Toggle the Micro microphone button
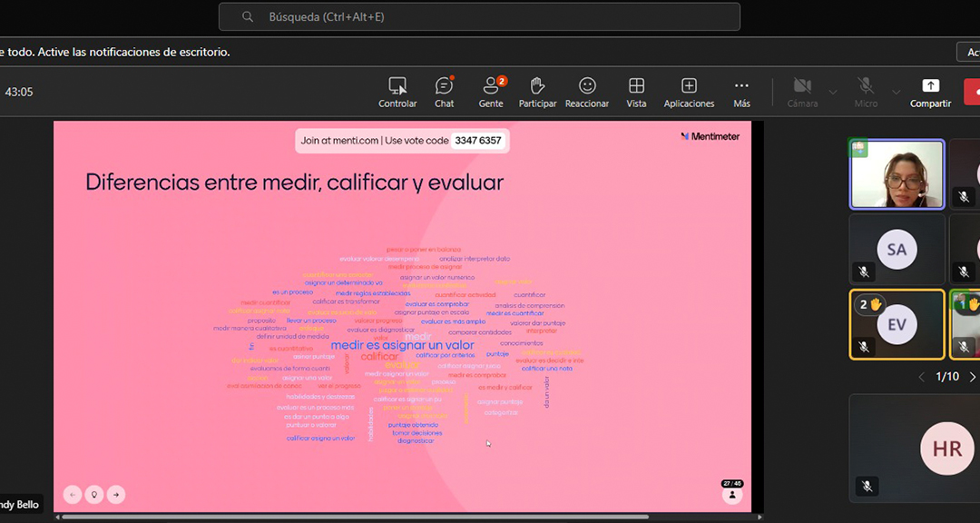 866,92
